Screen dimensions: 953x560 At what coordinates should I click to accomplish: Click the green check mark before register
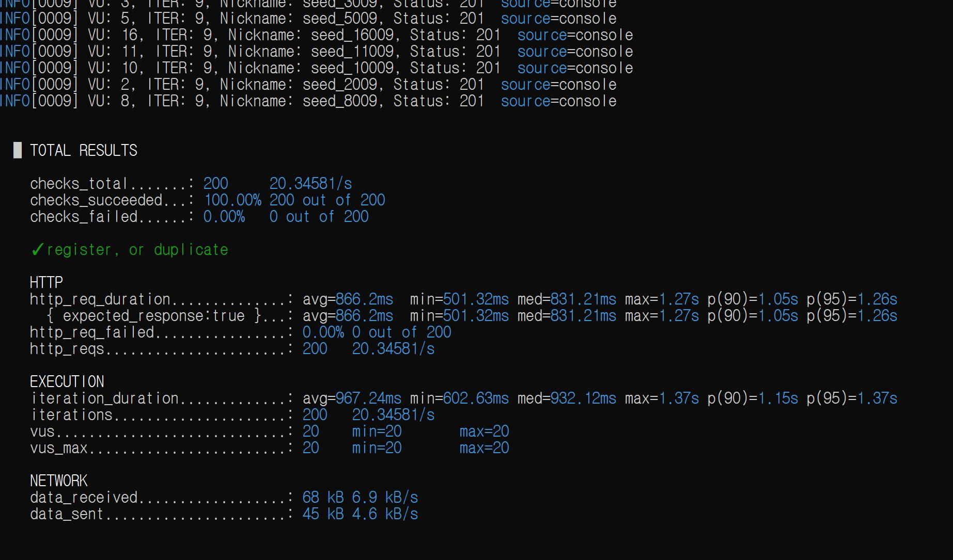pyautogui.click(x=37, y=250)
